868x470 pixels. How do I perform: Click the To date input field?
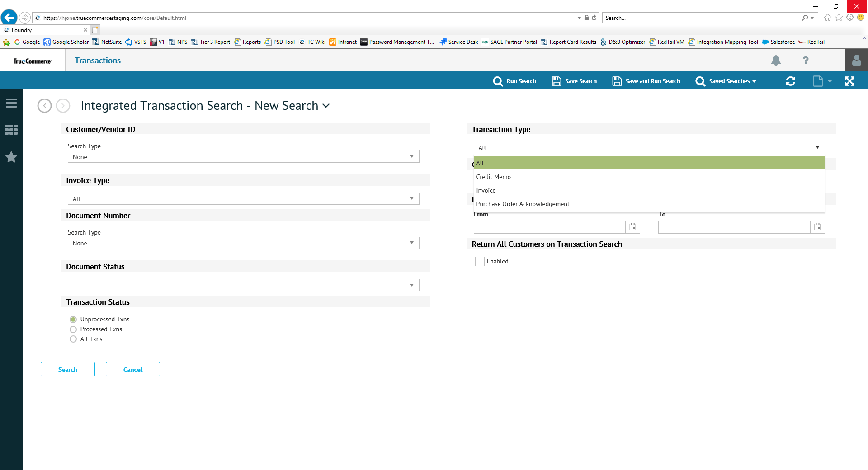(x=734, y=227)
